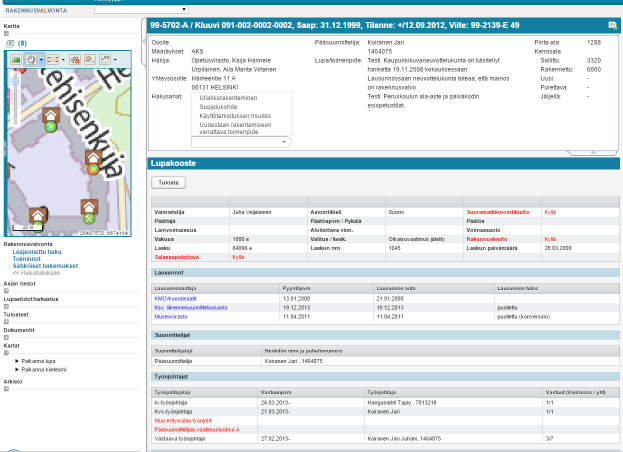This screenshot has width=623, height=452.
Task: Open the Hakusanat dropdown field
Action: click(x=241, y=142)
